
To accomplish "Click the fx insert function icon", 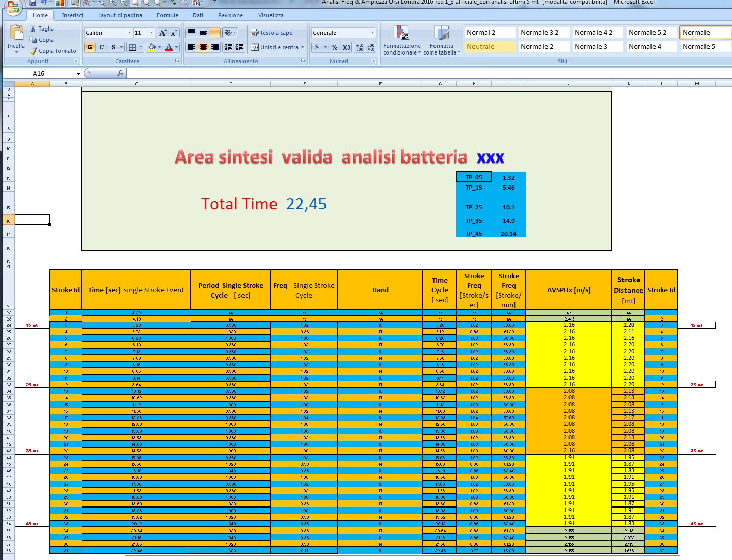I will tap(120, 73).
